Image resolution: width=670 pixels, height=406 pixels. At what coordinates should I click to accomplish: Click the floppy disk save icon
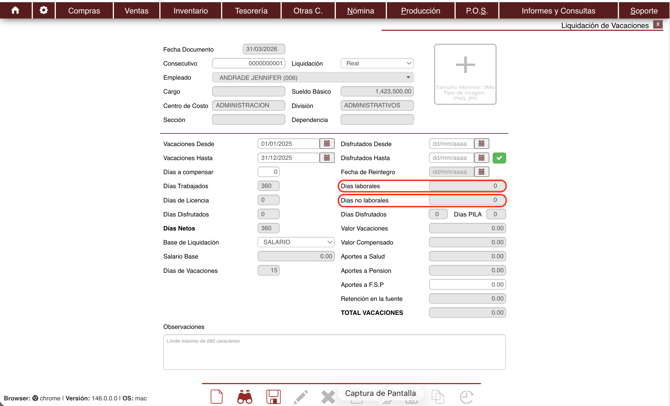(273, 397)
